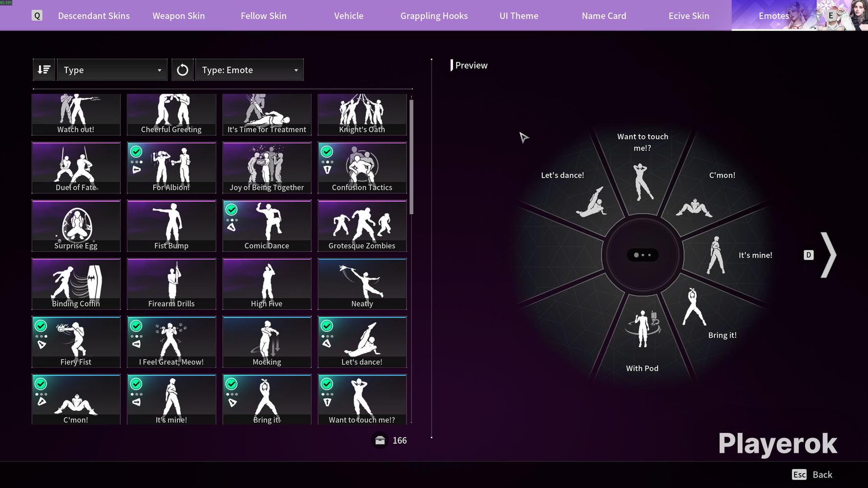Click the wheel center page indicator

tap(642, 255)
